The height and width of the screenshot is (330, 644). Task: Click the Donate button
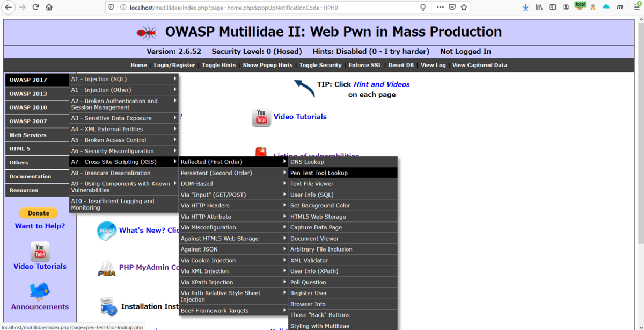click(39, 213)
